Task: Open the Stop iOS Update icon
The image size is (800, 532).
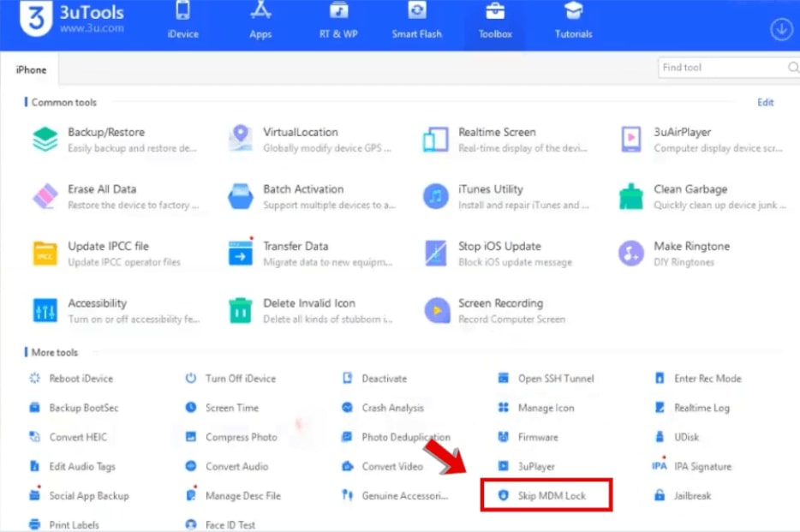Action: [435, 254]
